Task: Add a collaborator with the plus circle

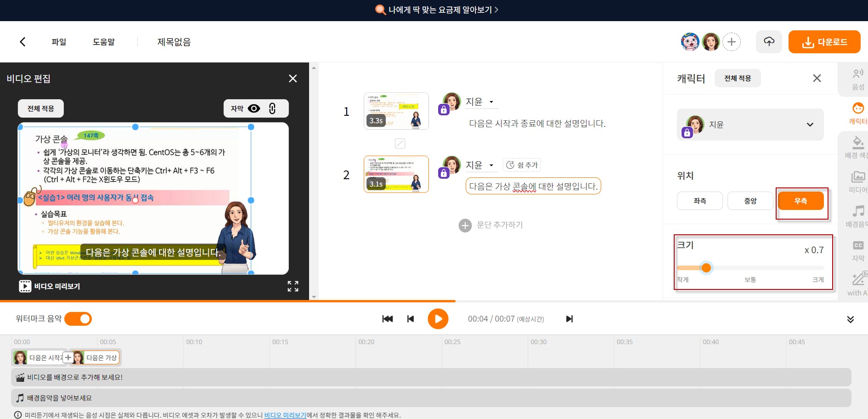Action: 732,42
